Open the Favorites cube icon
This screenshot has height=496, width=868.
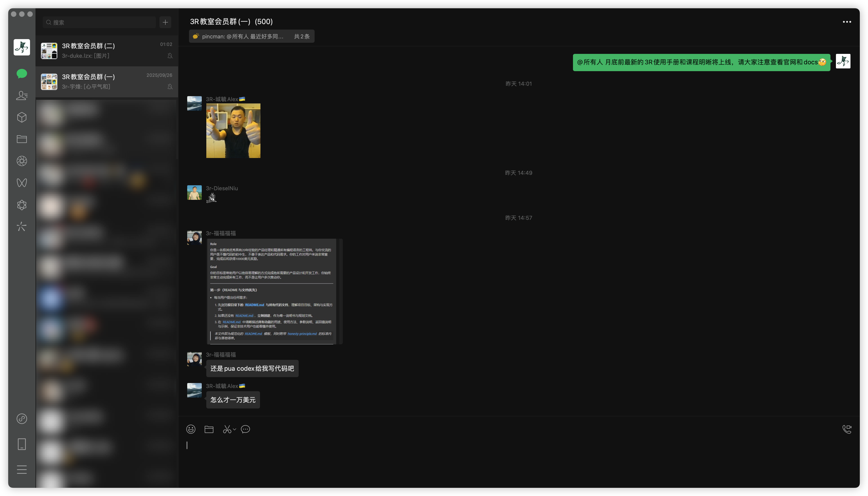22,118
